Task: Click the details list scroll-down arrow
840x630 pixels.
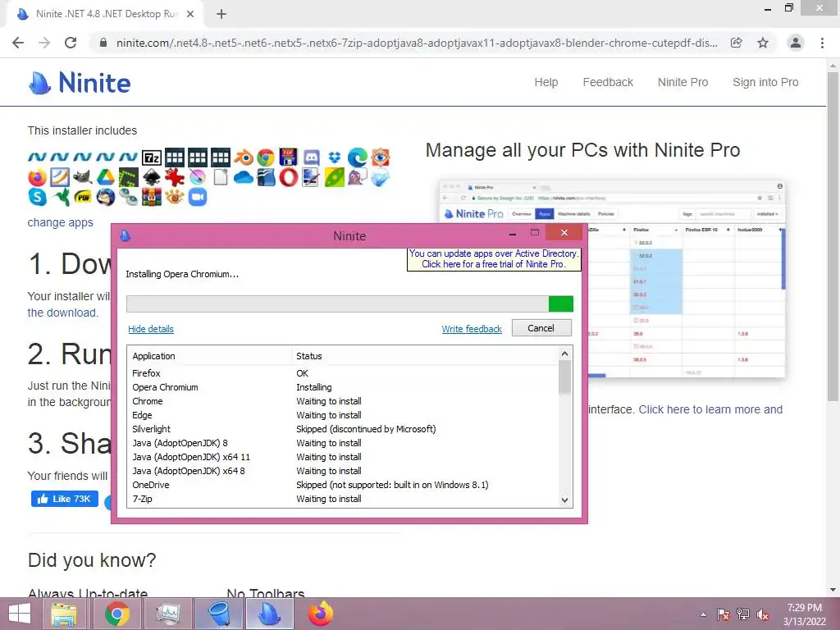Action: [564, 500]
